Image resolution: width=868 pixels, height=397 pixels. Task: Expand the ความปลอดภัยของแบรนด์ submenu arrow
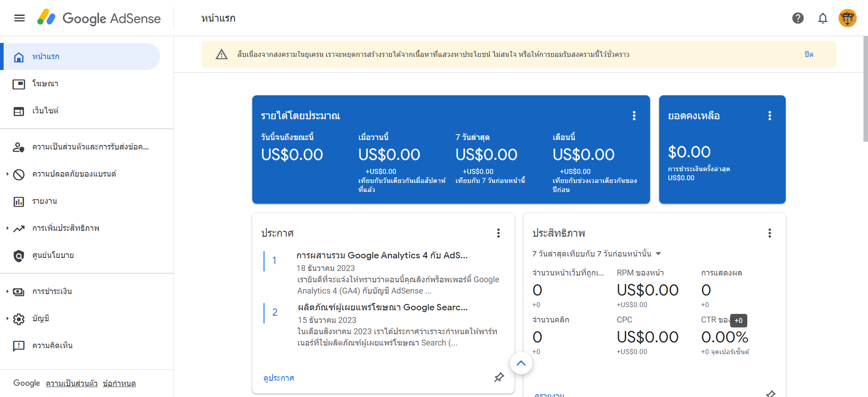point(7,174)
